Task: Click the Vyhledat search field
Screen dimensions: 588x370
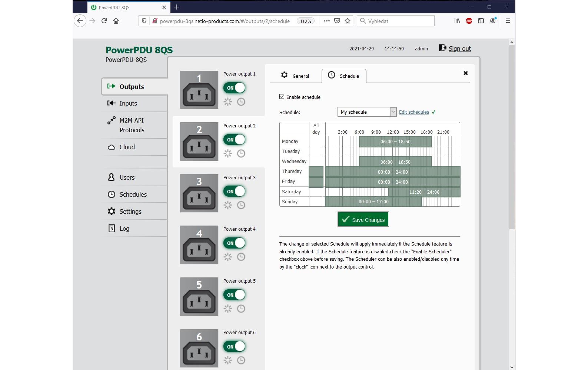Action: tap(396, 21)
